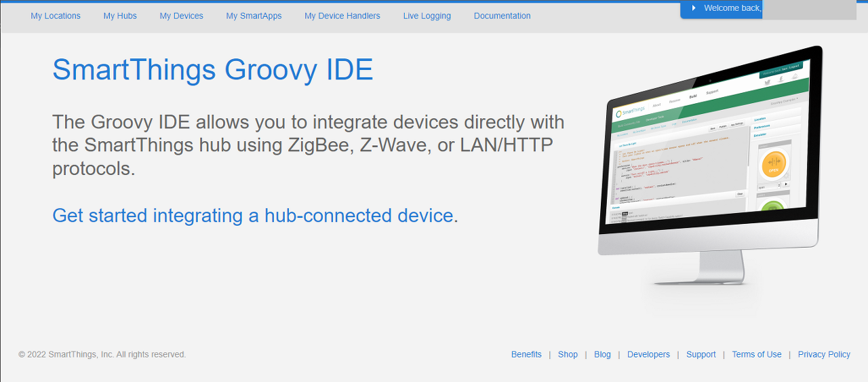
Task: Follow 'Get started integrating a hub-connected device' link
Action: click(x=252, y=215)
